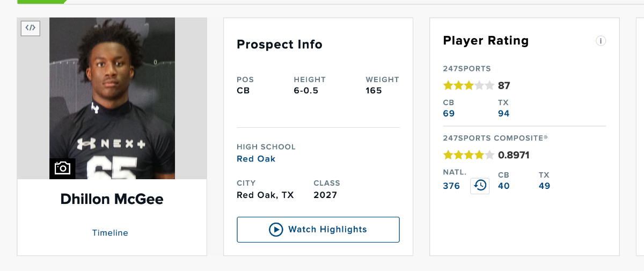Viewport: 644px width, 271px height.
Task: Click the Prospect Info heading
Action: [x=280, y=45]
